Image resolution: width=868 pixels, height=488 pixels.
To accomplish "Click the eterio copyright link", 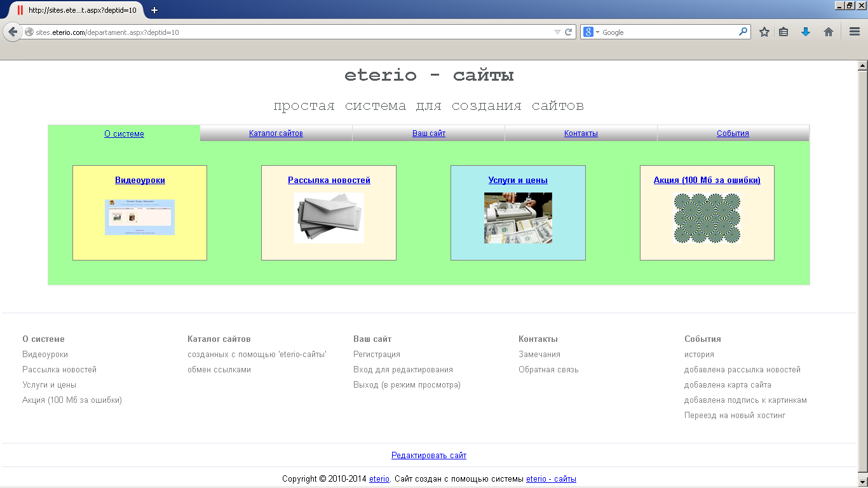I will coord(379,479).
